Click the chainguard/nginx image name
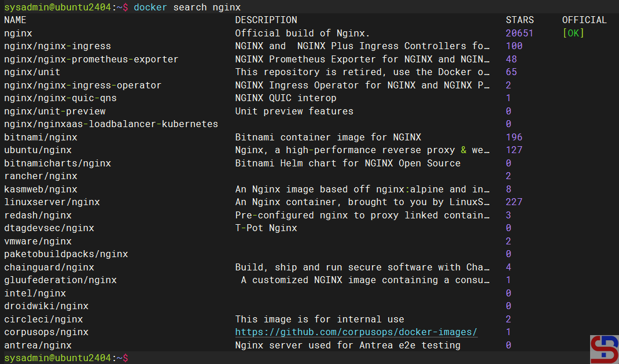619x364 pixels. coord(49,268)
